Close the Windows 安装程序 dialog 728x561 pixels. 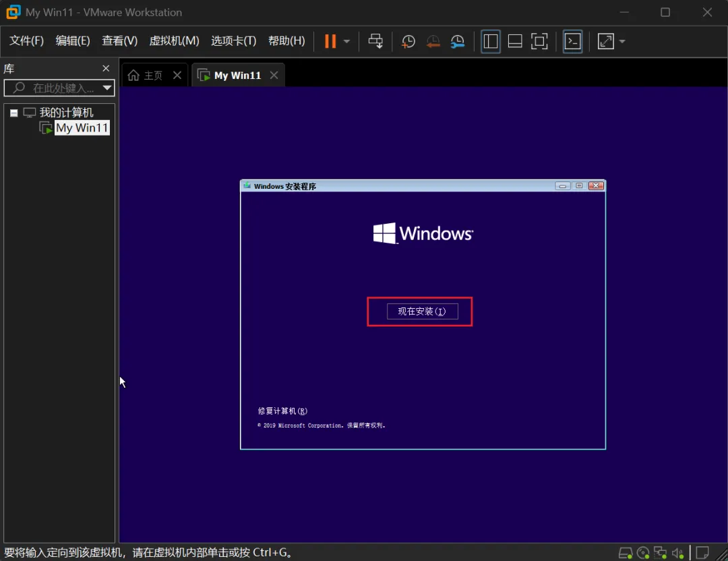[x=596, y=185]
